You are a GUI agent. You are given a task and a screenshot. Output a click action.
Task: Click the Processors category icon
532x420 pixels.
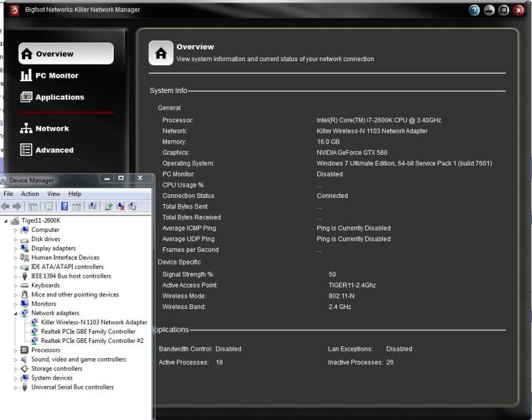tap(25, 350)
